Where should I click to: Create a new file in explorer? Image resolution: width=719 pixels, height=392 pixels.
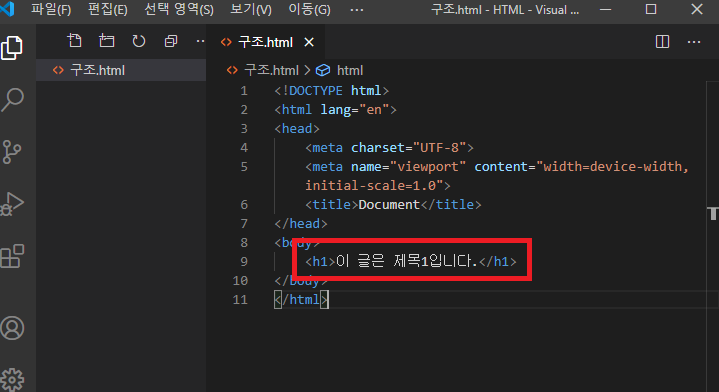click(x=74, y=41)
